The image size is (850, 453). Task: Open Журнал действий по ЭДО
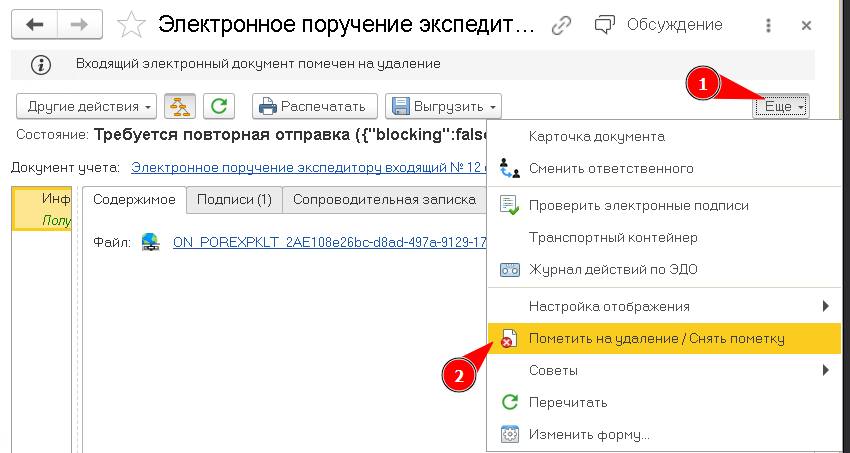(664, 269)
